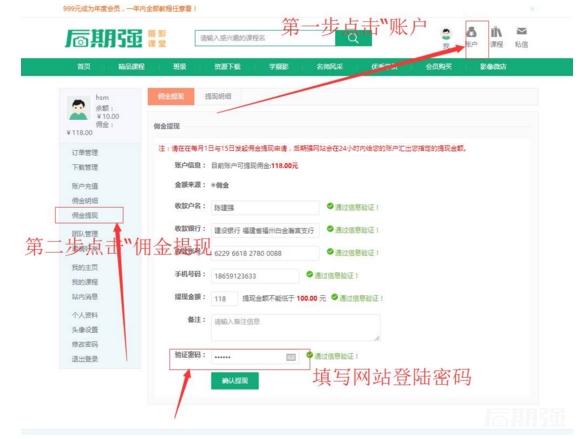
Task: Click the search magnifier button
Action: pos(353,38)
